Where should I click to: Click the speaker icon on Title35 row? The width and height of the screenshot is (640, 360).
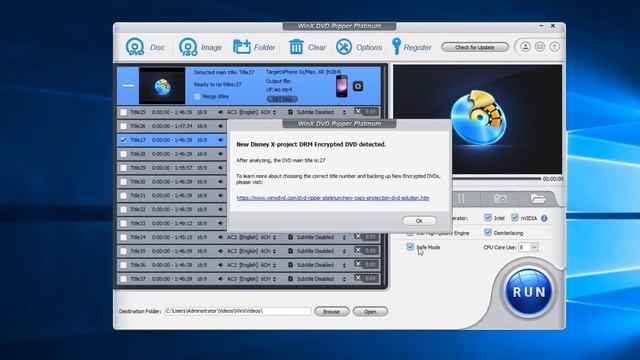(220, 251)
